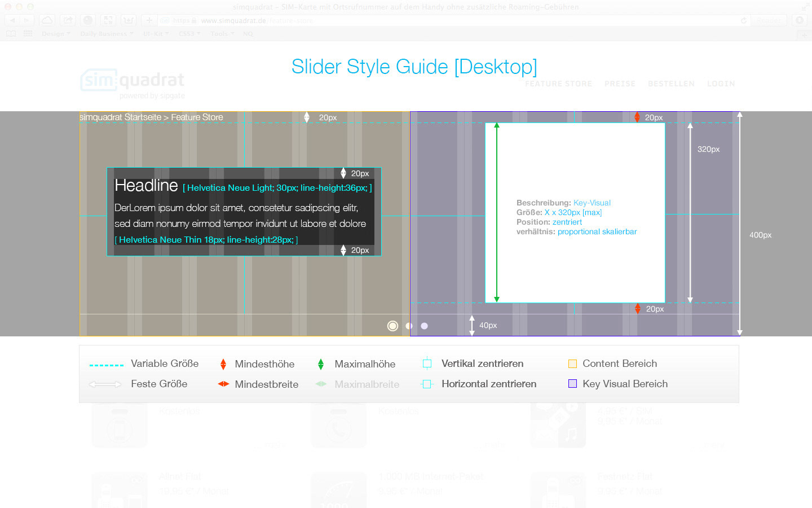
Task: Expand the Daily Business bookmarks folder
Action: [107, 34]
